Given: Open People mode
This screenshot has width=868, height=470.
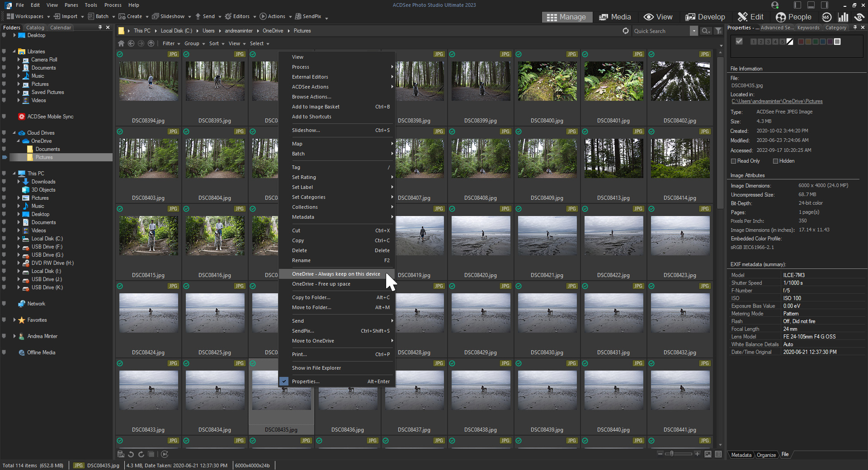Looking at the screenshot, I should (794, 17).
